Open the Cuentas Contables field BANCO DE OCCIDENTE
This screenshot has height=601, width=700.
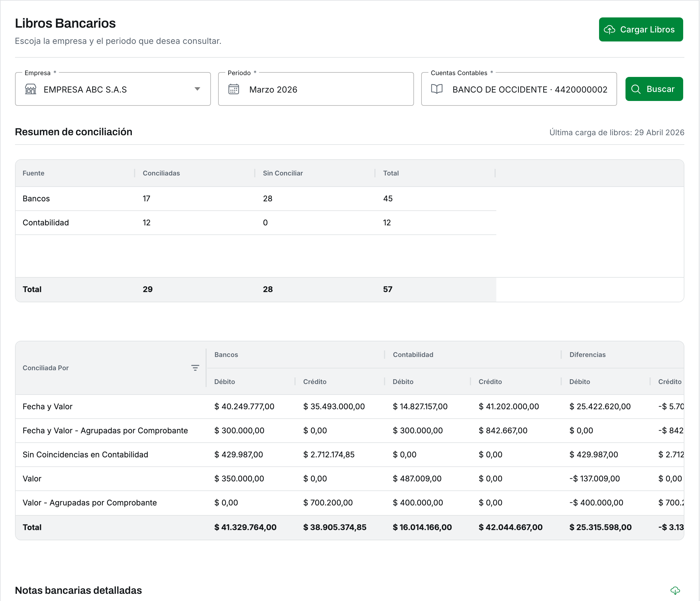point(519,89)
